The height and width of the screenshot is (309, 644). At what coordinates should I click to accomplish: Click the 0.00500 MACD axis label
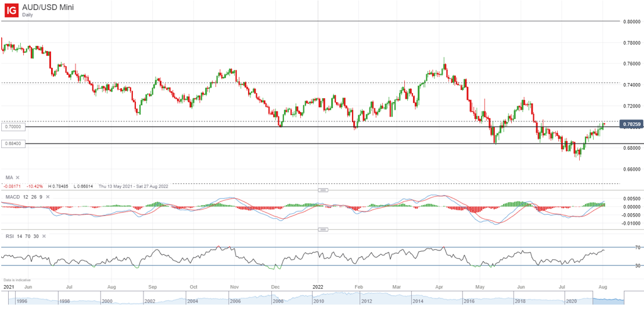click(633, 199)
